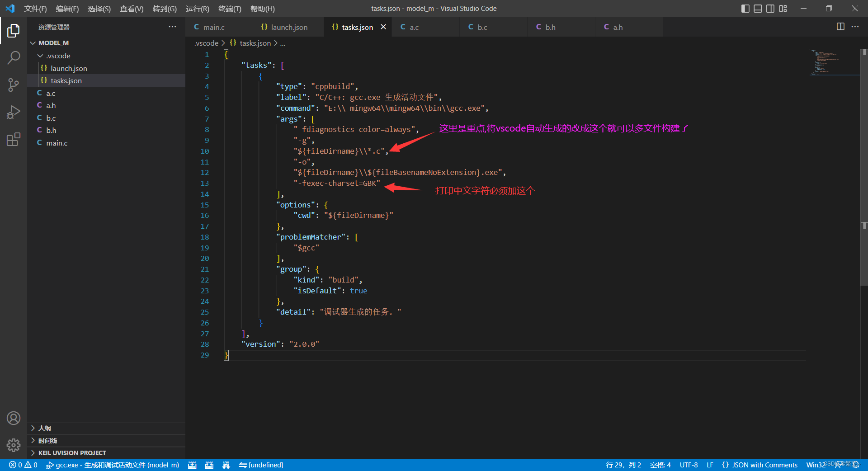Click .vscode in the breadcrumb path
The height and width of the screenshot is (471, 868).
(x=206, y=43)
